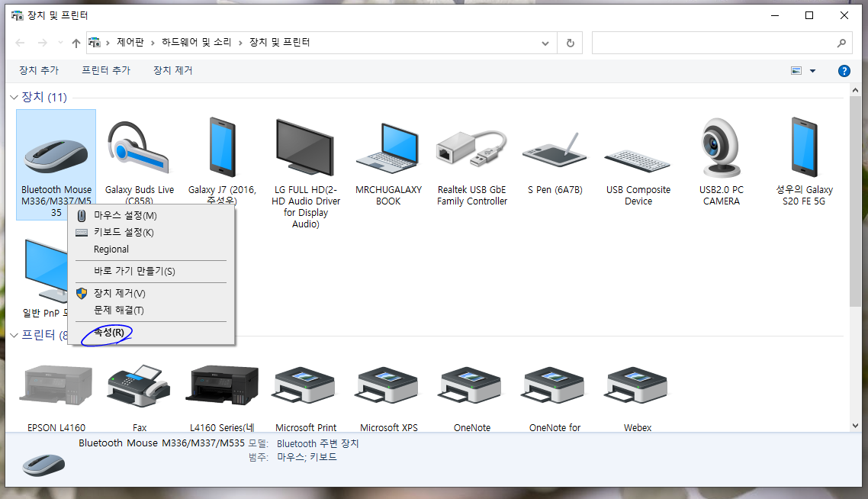Collapse the 프린터 group
This screenshot has height=499, width=868.
point(14,335)
